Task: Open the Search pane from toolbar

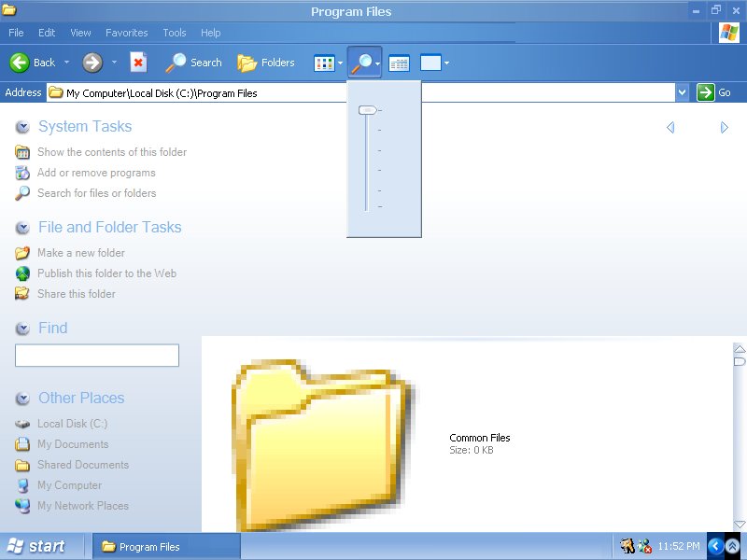Action: pos(193,63)
